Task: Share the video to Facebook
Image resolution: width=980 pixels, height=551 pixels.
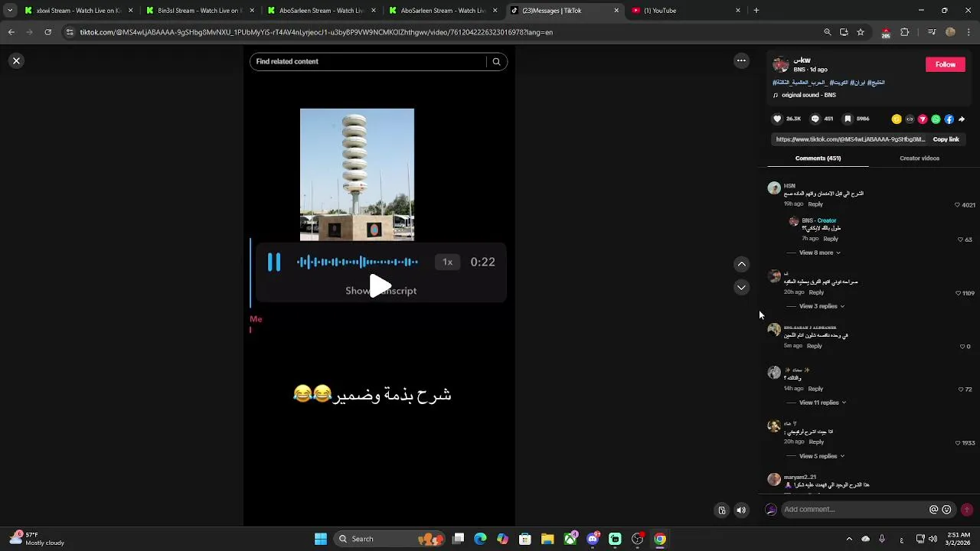Action: 949,119
